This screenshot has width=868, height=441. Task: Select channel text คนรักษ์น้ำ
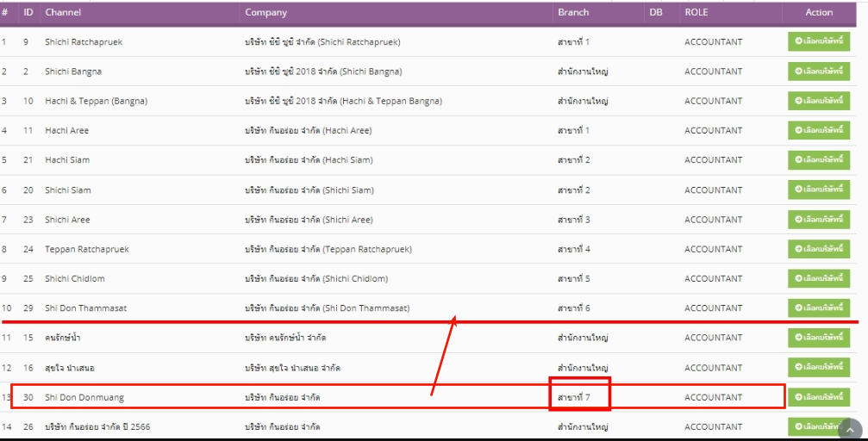point(63,338)
